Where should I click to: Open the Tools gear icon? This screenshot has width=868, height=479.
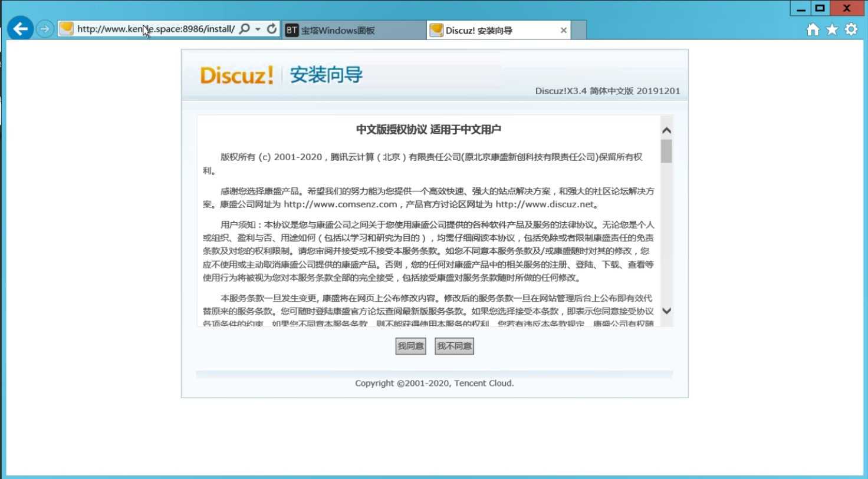pyautogui.click(x=851, y=29)
